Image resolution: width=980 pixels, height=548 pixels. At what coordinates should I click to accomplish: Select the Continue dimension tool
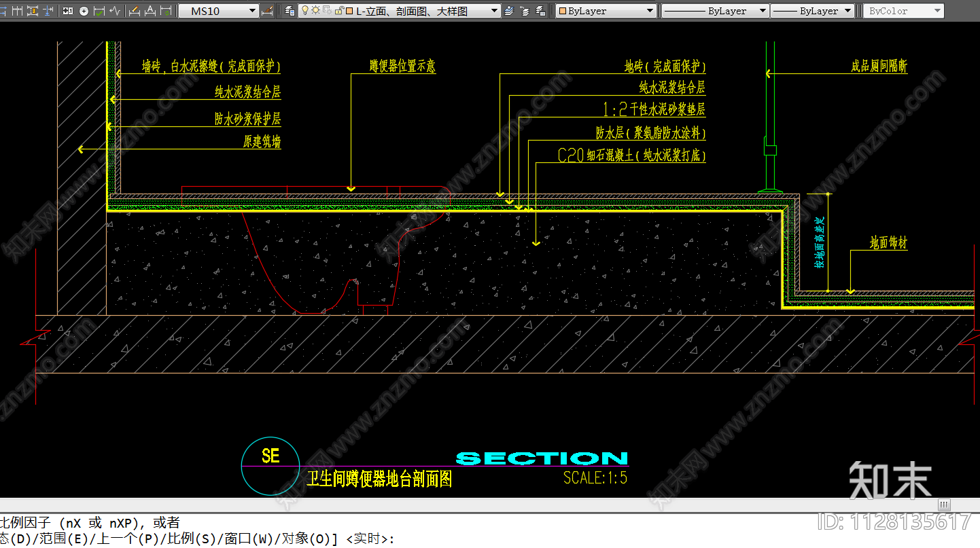coord(17,11)
